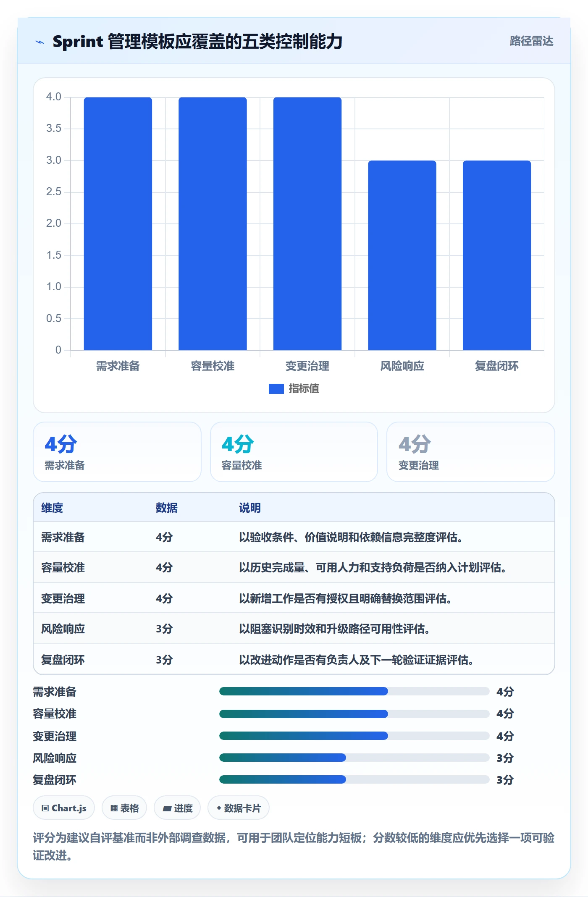Select the 容量校准 bar in the chart
Viewport: 588px width, 897px height.
[213, 224]
